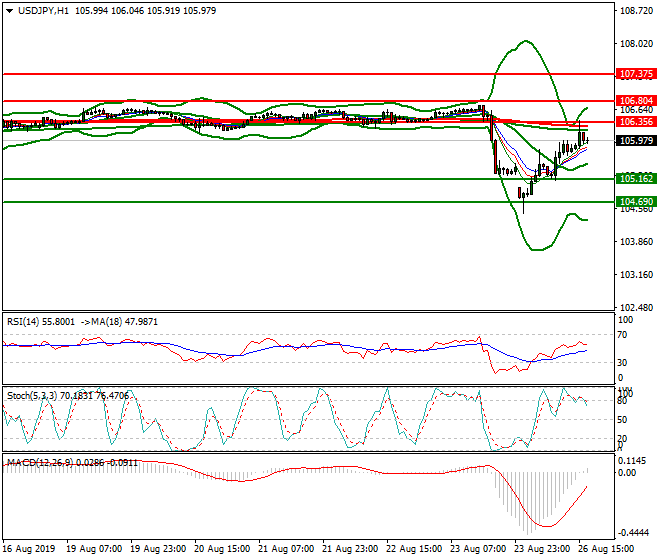The width and height of the screenshot is (660, 560).
Task: Click the USDJPY,H1 symbol title
Action: coord(42,10)
